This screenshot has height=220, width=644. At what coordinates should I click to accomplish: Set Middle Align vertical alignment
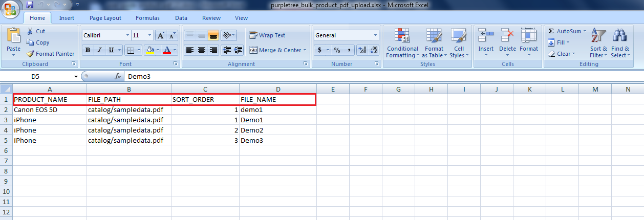tap(202, 35)
